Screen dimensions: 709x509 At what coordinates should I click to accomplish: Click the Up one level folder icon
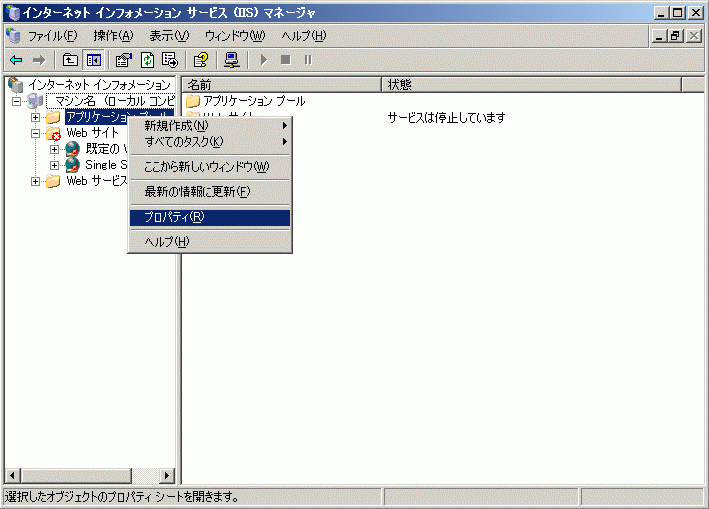[70, 60]
